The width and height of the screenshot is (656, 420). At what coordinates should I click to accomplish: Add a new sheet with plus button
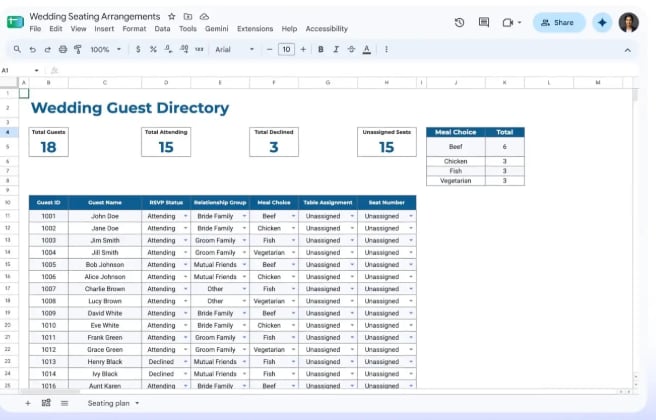pyautogui.click(x=28, y=403)
